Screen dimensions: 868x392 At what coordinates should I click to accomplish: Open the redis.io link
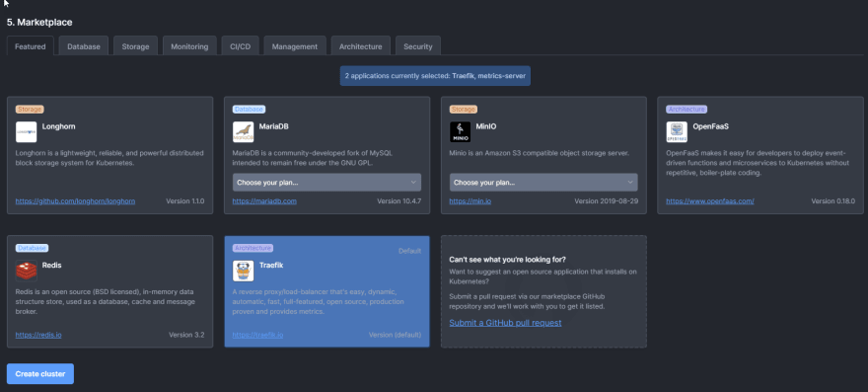38,335
